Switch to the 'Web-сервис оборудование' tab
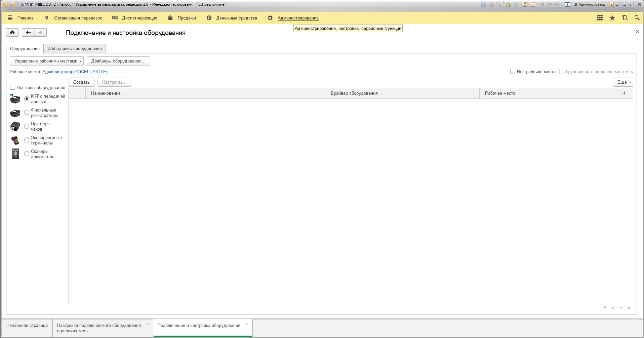 tap(74, 48)
